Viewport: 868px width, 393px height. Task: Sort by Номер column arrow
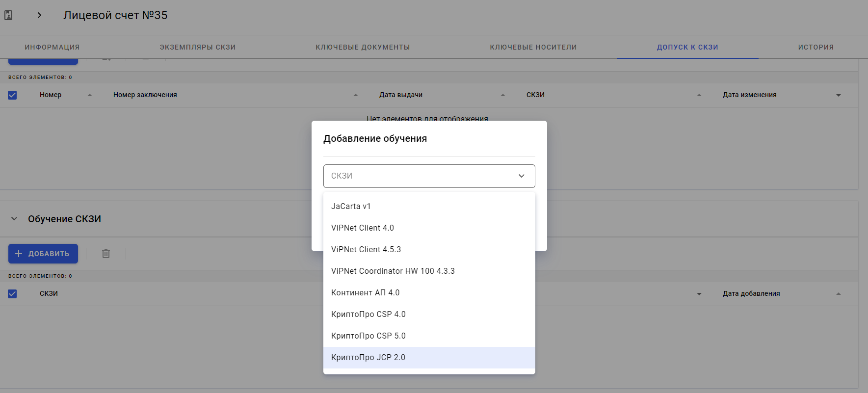[x=90, y=95]
